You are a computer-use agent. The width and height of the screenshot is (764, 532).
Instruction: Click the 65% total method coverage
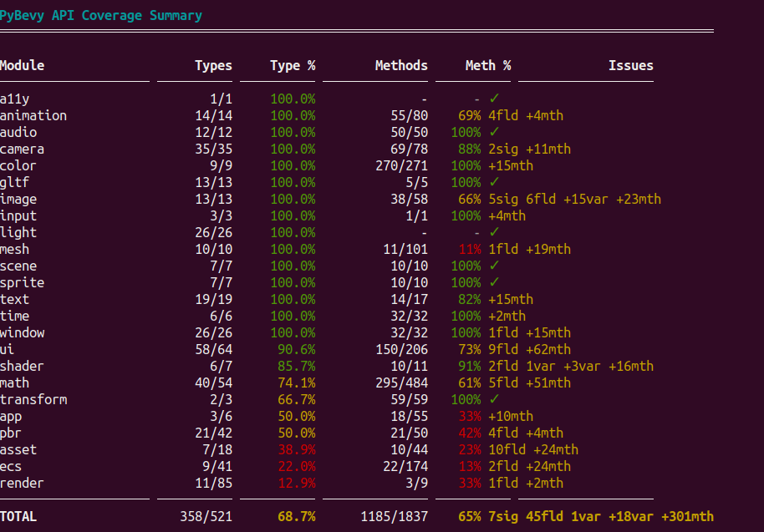tap(470, 517)
